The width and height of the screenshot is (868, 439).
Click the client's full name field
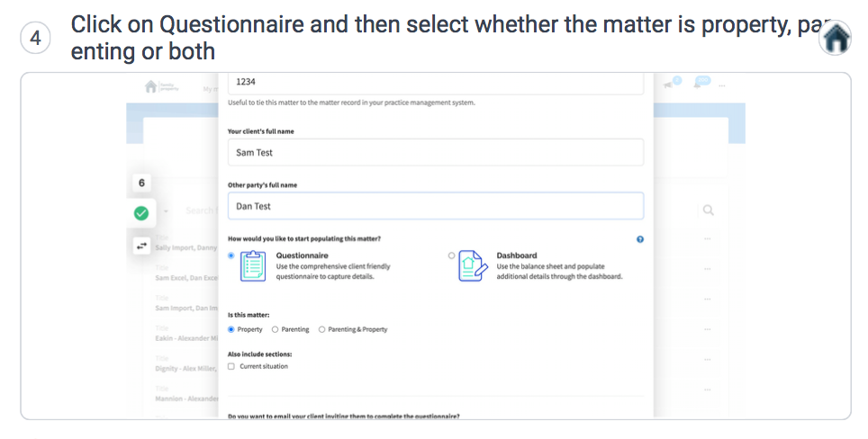click(x=436, y=152)
